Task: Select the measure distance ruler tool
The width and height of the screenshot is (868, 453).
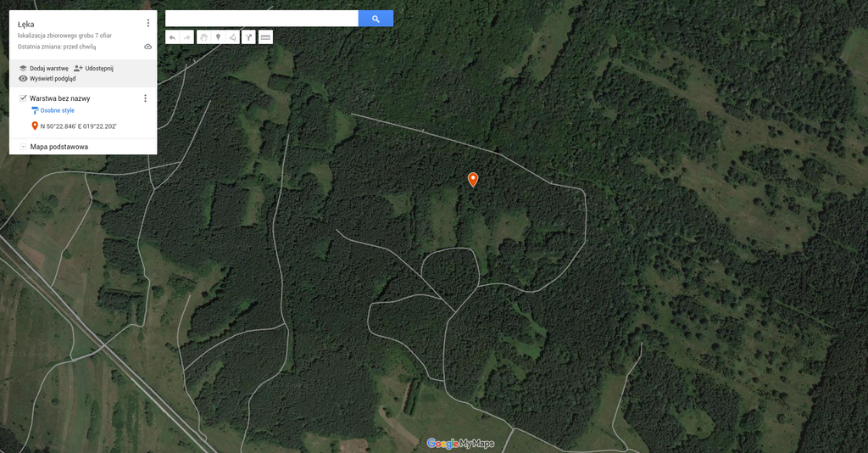Action: tap(265, 37)
